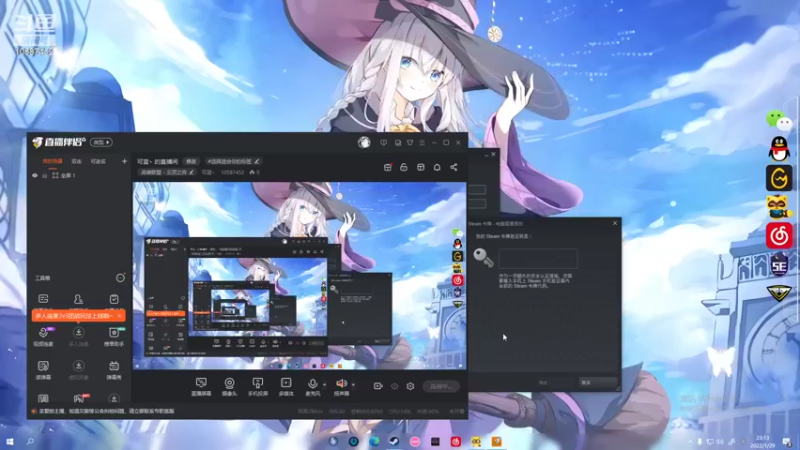Open settings gear beside connect button
The image size is (800, 450).
pyautogui.click(x=410, y=386)
